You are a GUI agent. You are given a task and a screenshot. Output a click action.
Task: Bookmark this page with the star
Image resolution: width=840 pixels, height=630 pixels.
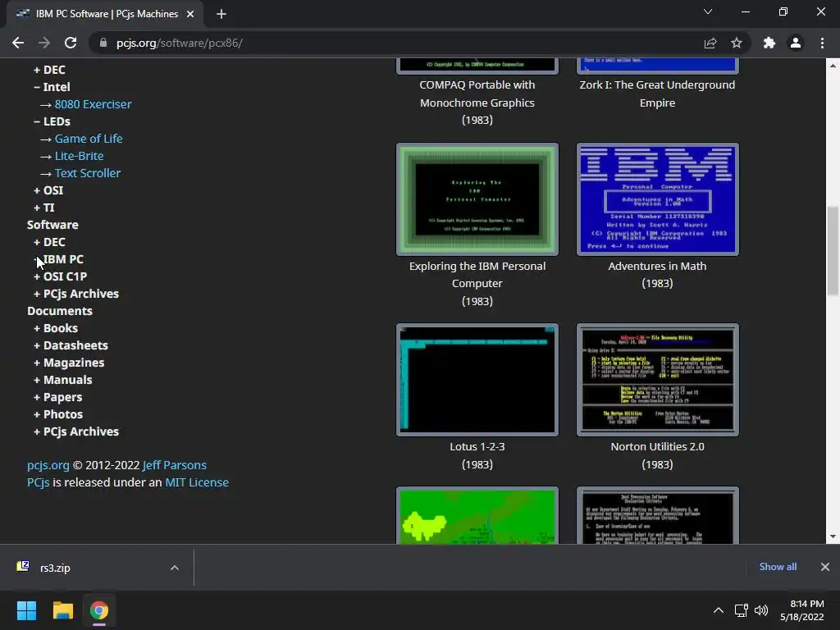737,43
